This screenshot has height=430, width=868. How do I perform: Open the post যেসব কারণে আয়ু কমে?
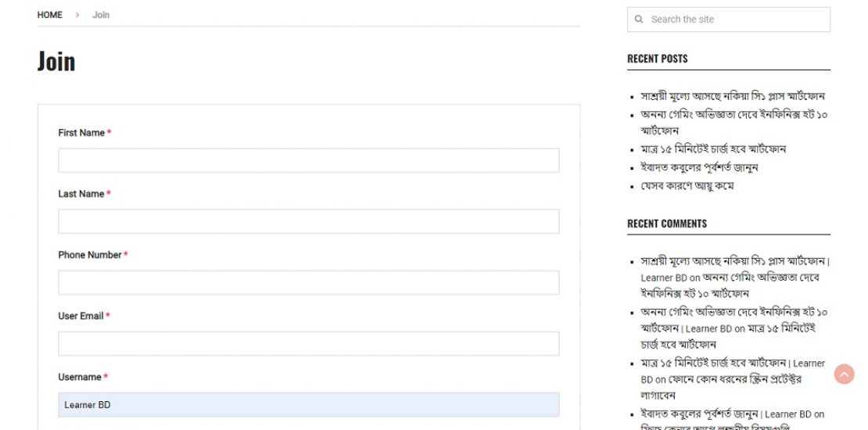[687, 186]
